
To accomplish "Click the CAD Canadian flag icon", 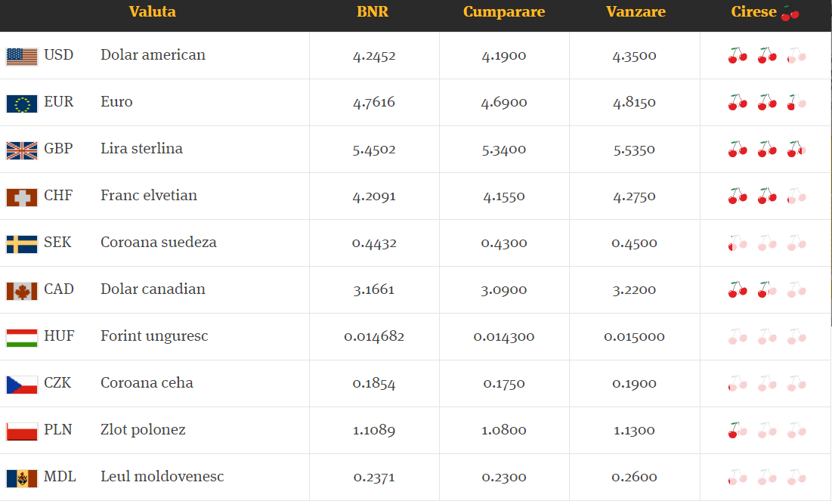I will 21,290.
